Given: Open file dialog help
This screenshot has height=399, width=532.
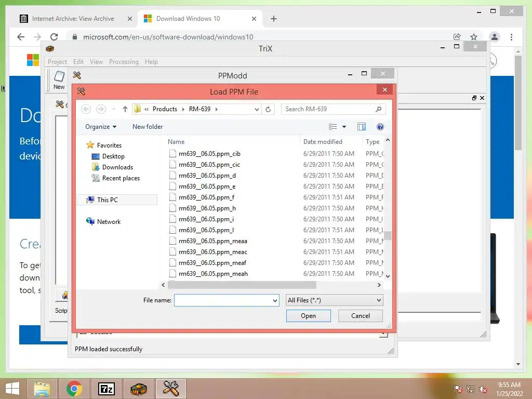Looking at the screenshot, I should coord(380,127).
